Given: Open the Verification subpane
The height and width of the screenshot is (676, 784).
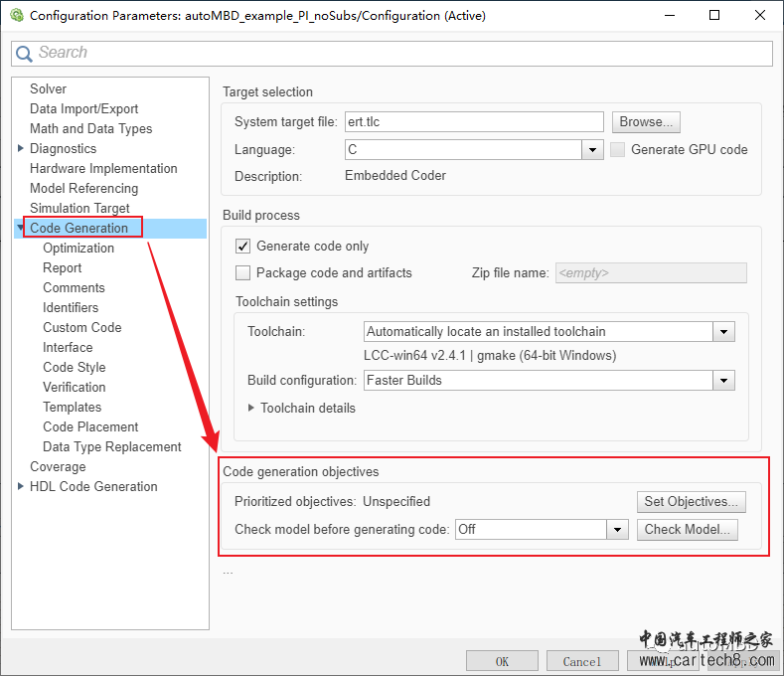Looking at the screenshot, I should point(75,388).
